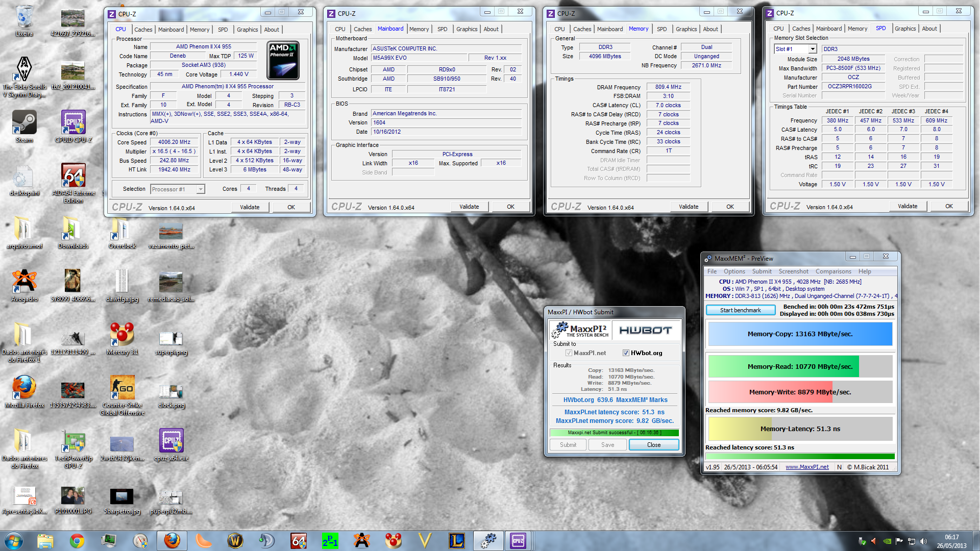Open the MaxxMEM Options menu

click(734, 271)
